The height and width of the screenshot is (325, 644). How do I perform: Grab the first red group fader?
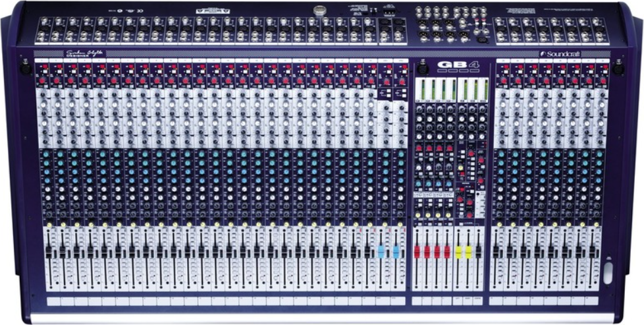(417, 252)
